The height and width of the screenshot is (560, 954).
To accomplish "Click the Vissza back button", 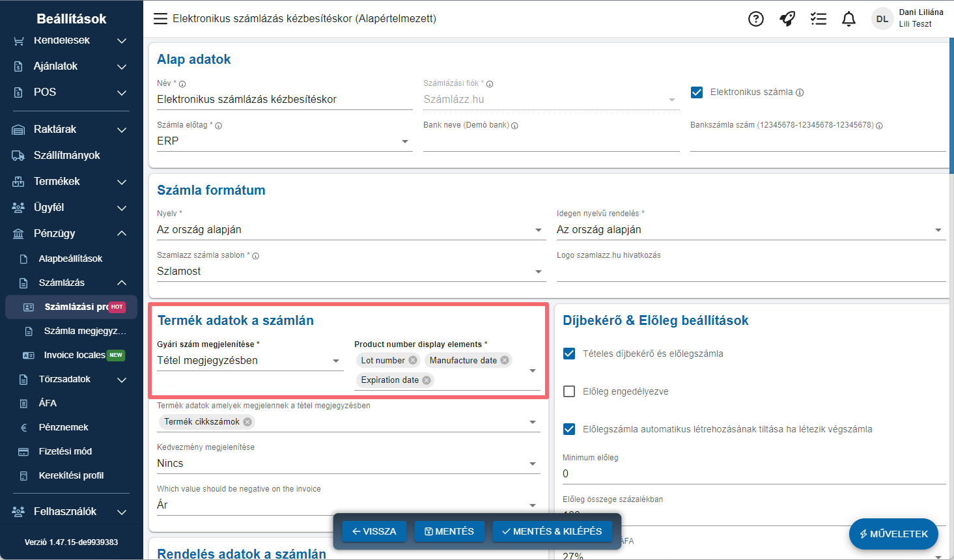I will (x=374, y=531).
